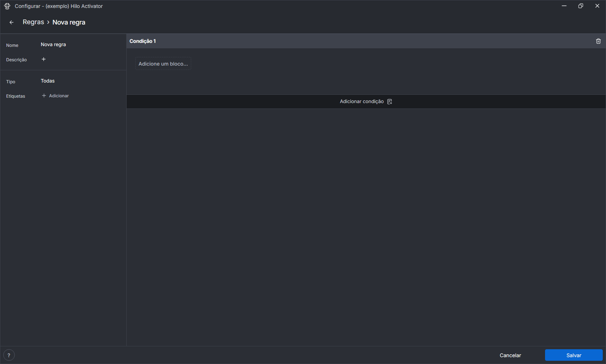Add a tag via Etiquetas Adicionar

(x=56, y=96)
